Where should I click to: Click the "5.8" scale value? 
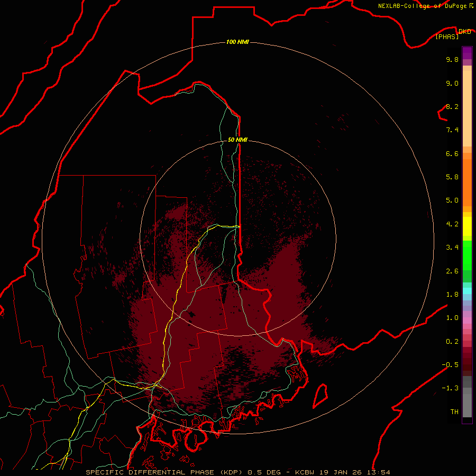(x=452, y=177)
